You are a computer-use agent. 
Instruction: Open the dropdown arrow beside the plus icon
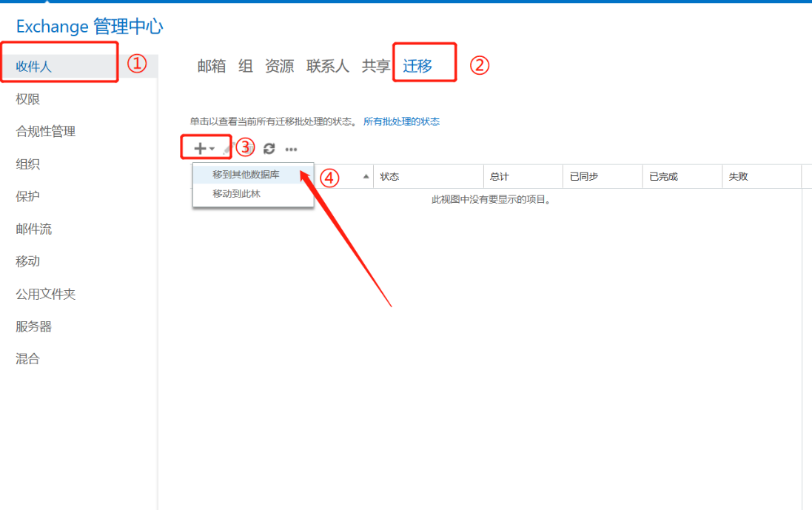pyautogui.click(x=212, y=149)
